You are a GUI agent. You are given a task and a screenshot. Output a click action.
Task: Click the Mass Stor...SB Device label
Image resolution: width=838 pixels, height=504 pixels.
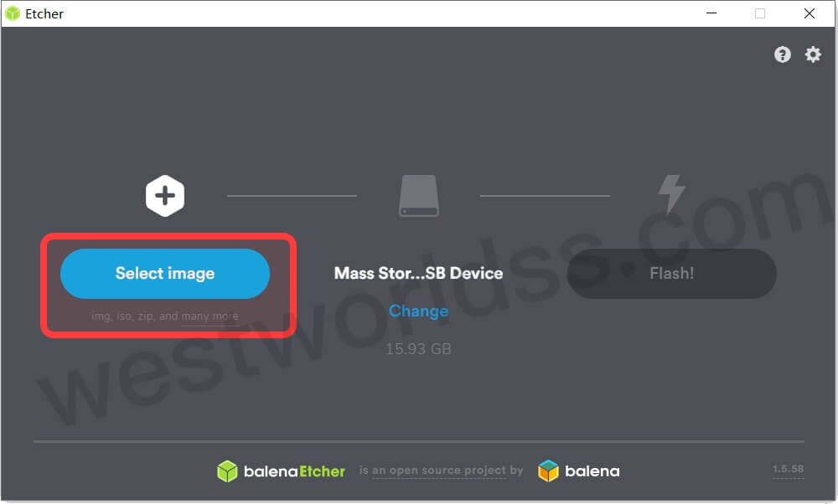click(x=418, y=274)
